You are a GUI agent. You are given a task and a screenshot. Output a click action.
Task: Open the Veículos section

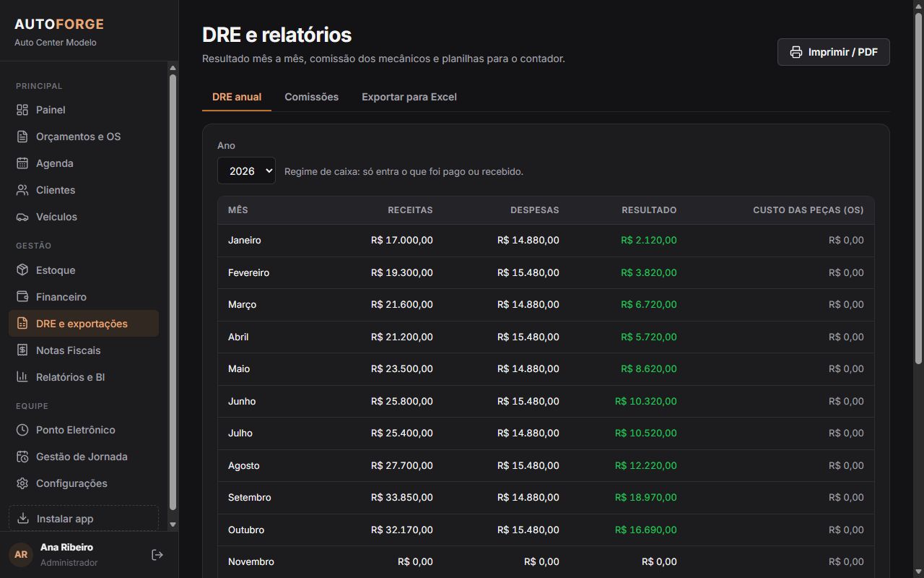coord(84,217)
